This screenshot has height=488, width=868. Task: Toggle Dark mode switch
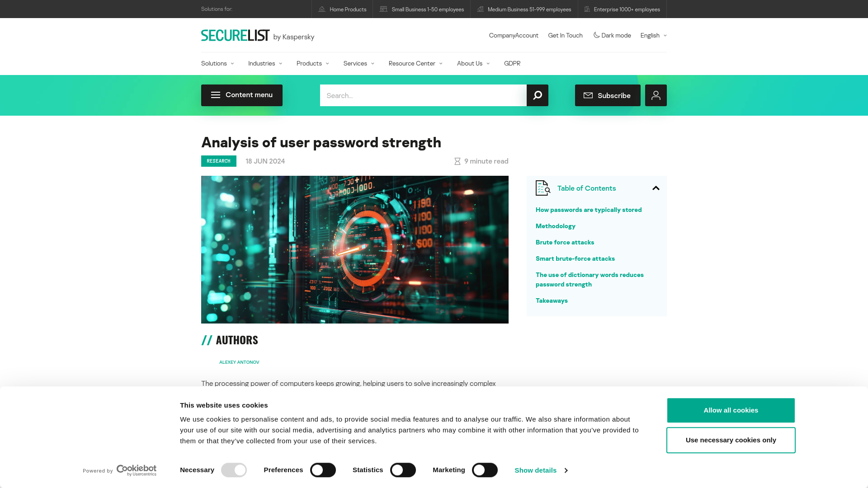(611, 35)
